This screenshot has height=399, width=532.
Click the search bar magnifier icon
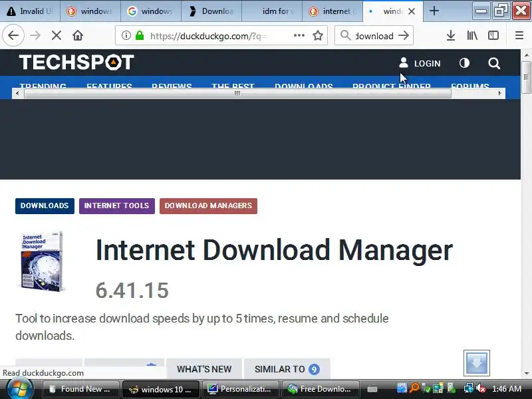345,35
